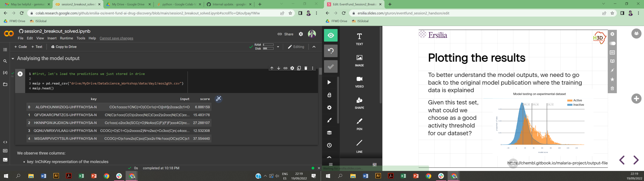The width and height of the screenshot is (644, 181).
Task: Delete current slide trash icon
Action: point(612,88)
